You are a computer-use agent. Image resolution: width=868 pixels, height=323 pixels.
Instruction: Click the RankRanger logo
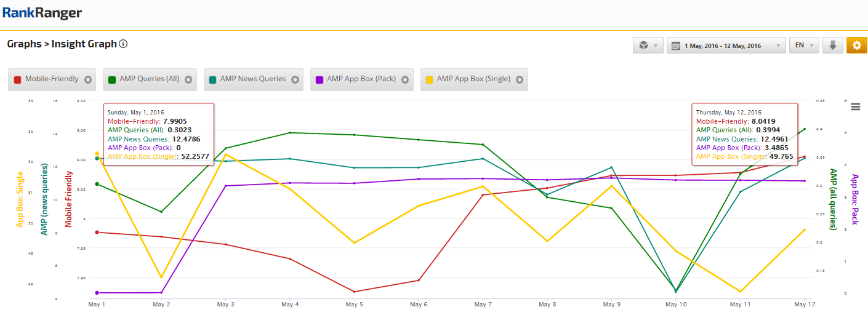click(42, 14)
